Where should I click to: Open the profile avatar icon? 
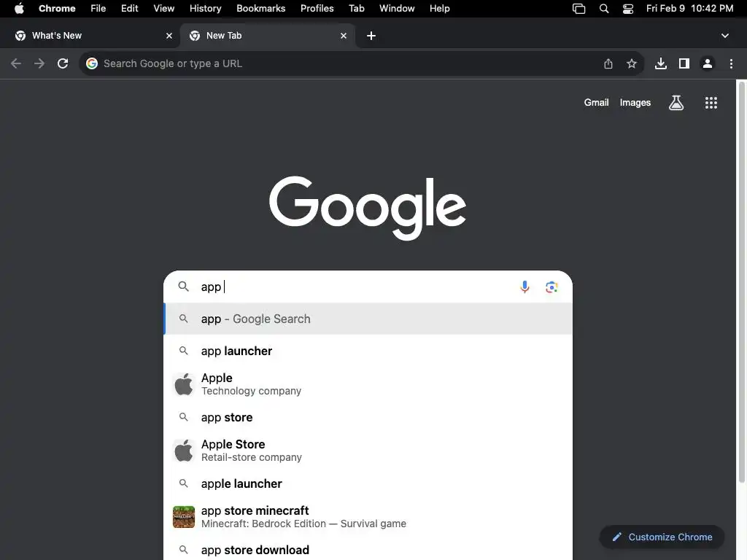(x=708, y=63)
